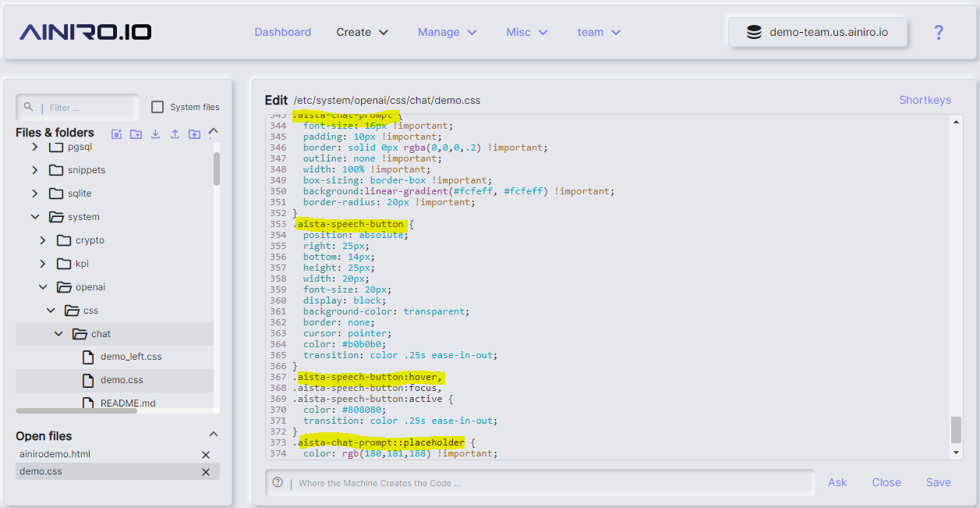Screen dimensions: 980x508
Task: Open the Dashboard page
Action: [x=282, y=32]
